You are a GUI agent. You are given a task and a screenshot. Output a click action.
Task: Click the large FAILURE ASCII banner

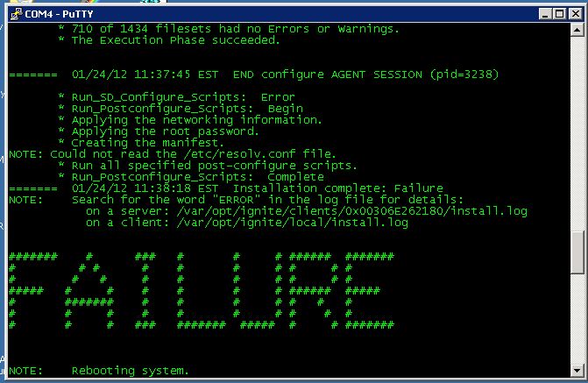tap(202, 290)
